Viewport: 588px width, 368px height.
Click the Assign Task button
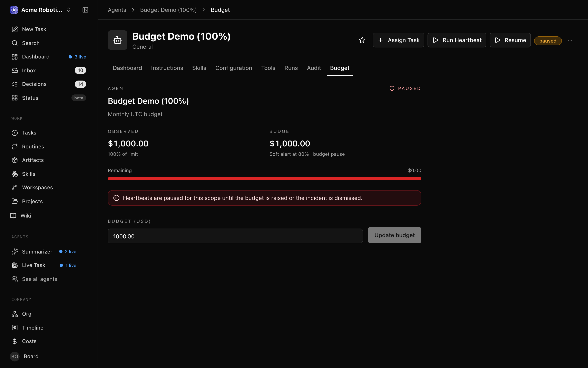point(399,40)
